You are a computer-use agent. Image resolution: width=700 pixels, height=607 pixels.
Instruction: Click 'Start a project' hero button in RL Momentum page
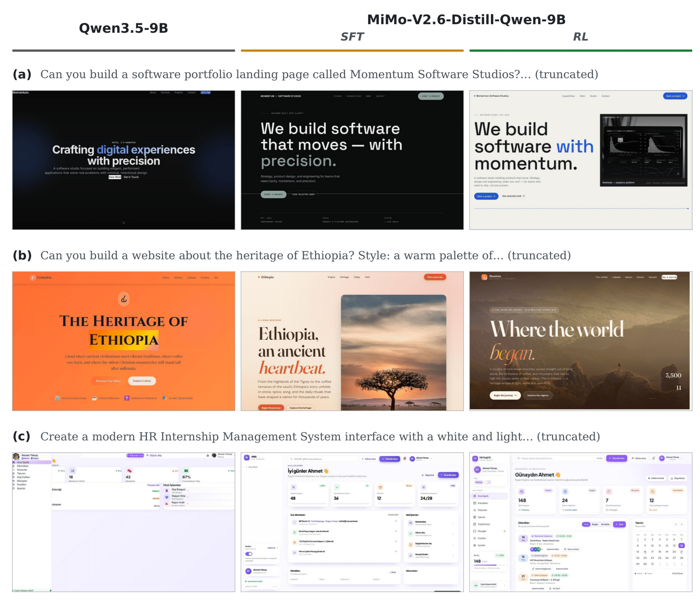486,196
